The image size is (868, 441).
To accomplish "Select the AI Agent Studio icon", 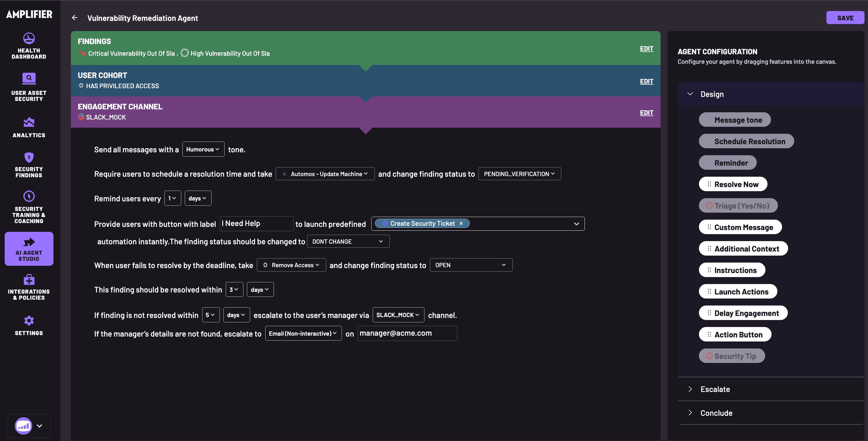I will coord(29,248).
